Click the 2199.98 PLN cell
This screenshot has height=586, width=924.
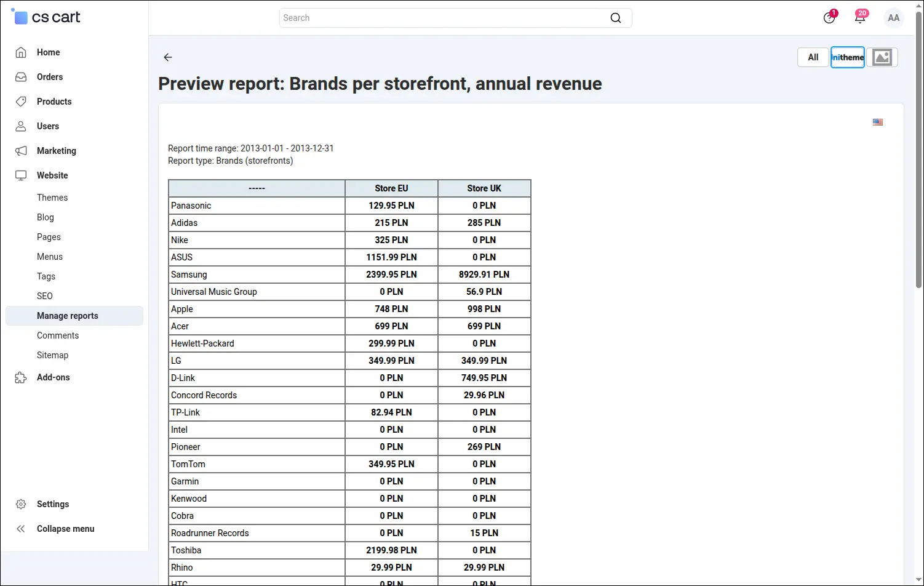point(391,550)
